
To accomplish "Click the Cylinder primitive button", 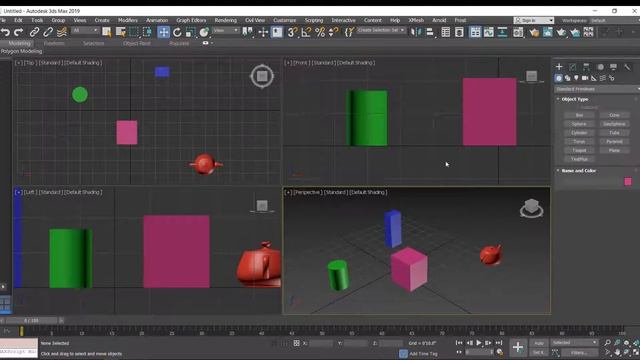I will pyautogui.click(x=579, y=133).
